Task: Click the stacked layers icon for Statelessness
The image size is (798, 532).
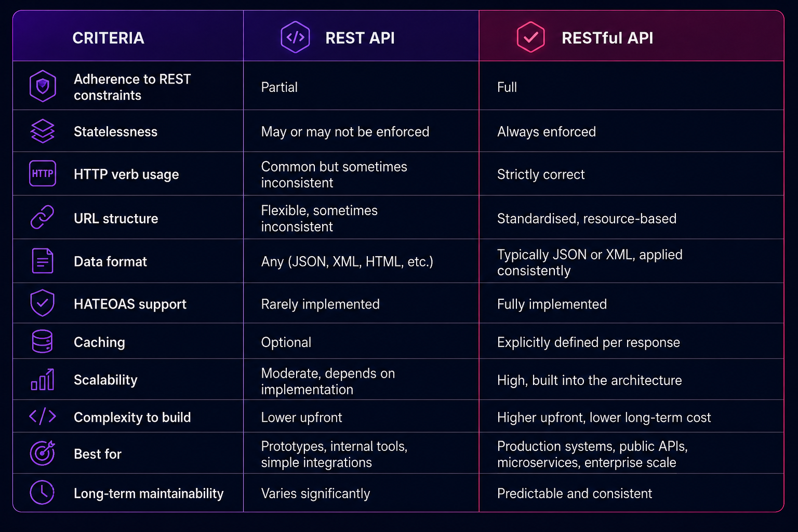Action: pyautogui.click(x=43, y=131)
